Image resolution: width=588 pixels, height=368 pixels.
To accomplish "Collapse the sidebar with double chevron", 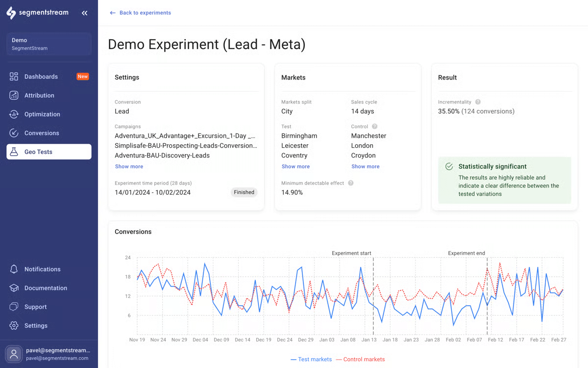I will click(85, 13).
